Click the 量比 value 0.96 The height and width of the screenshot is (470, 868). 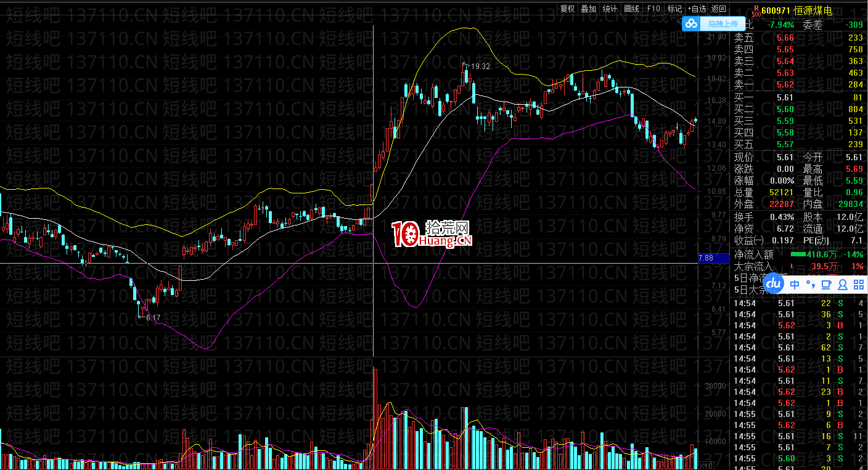(854, 192)
